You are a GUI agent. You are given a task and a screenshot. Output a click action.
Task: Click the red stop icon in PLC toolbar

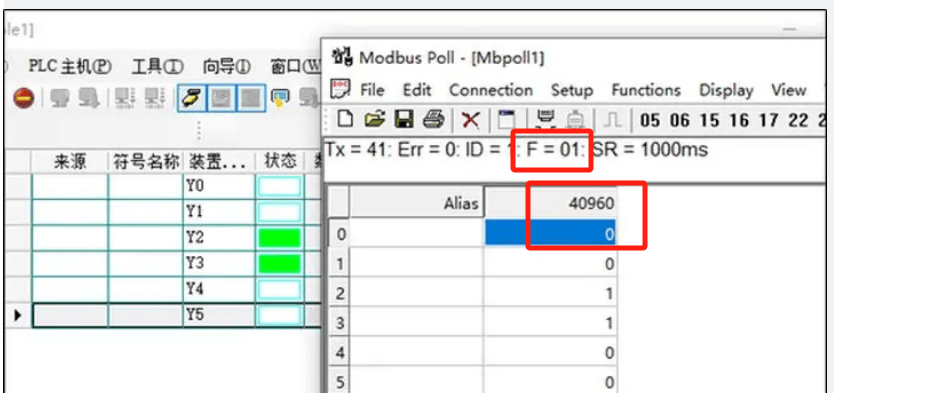click(x=23, y=98)
